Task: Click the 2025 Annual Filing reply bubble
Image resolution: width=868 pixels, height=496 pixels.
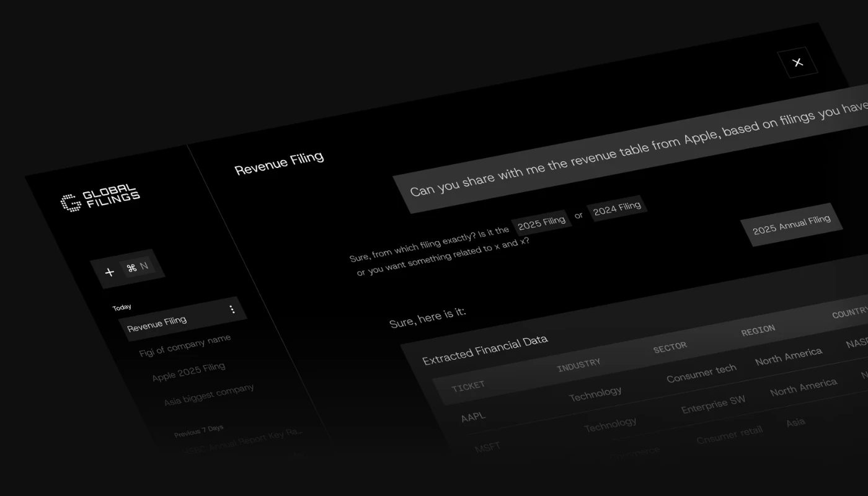Action: tap(792, 224)
